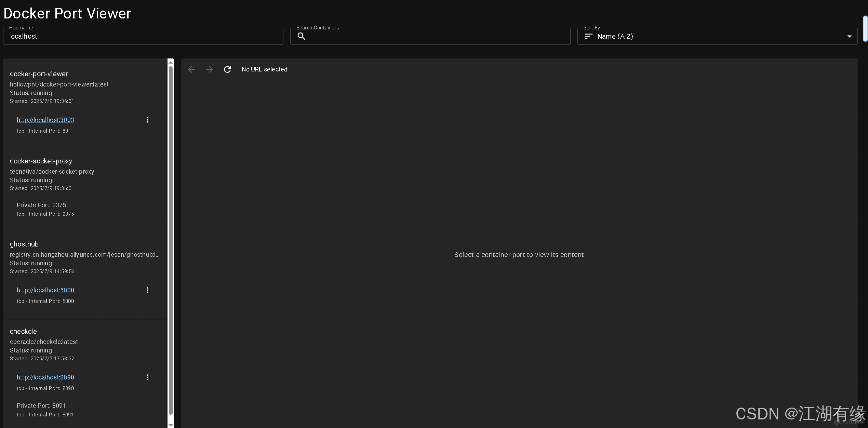This screenshot has height=428, width=868.
Task: Open options menu for localhost:5000 port
Action: (147, 290)
